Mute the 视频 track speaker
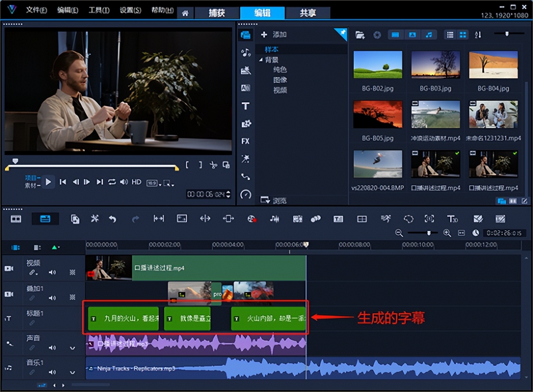 52,272
